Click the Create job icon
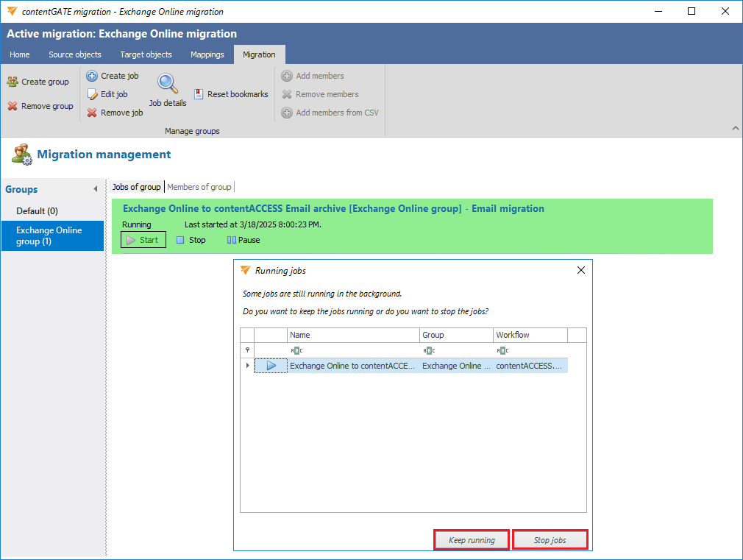This screenshot has width=743, height=560. pyautogui.click(x=92, y=76)
